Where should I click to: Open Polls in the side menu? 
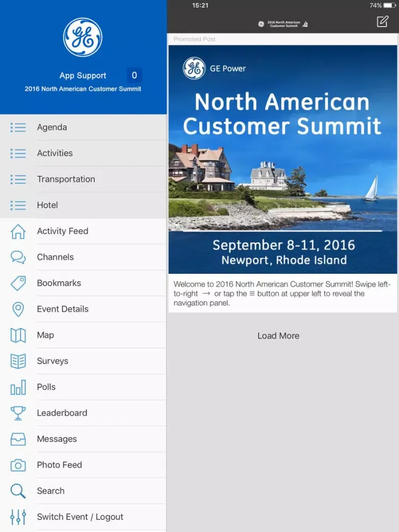[x=83, y=387]
